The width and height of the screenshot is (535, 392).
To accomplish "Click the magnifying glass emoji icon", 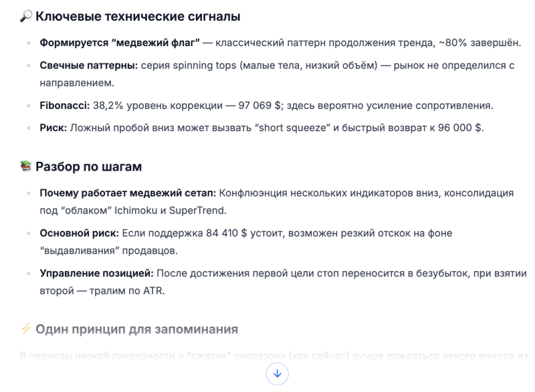I will (x=26, y=17).
